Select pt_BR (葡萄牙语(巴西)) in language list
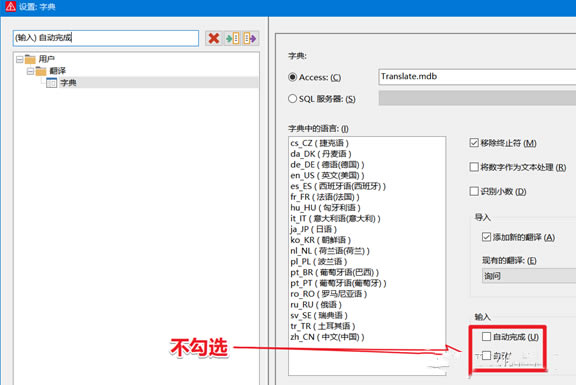 pyautogui.click(x=334, y=272)
